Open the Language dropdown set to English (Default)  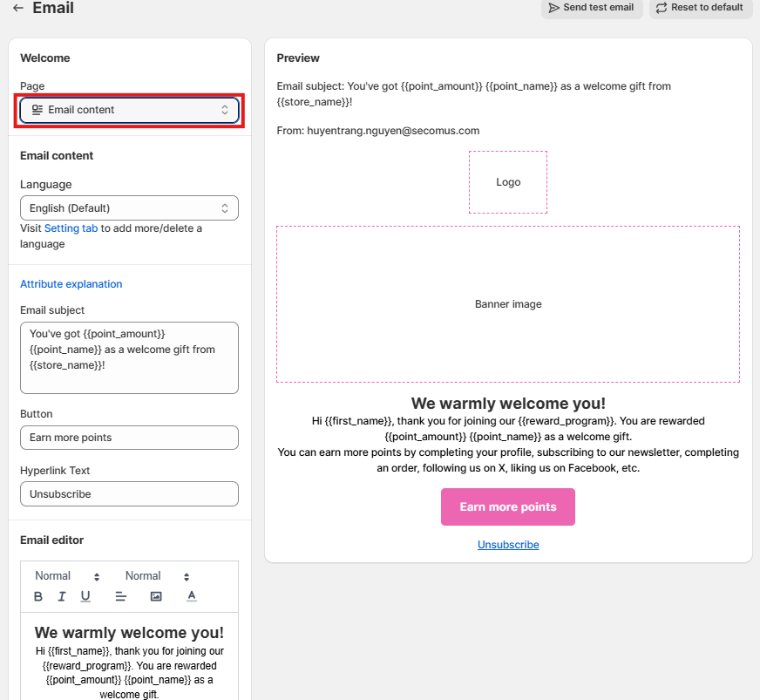(x=129, y=208)
